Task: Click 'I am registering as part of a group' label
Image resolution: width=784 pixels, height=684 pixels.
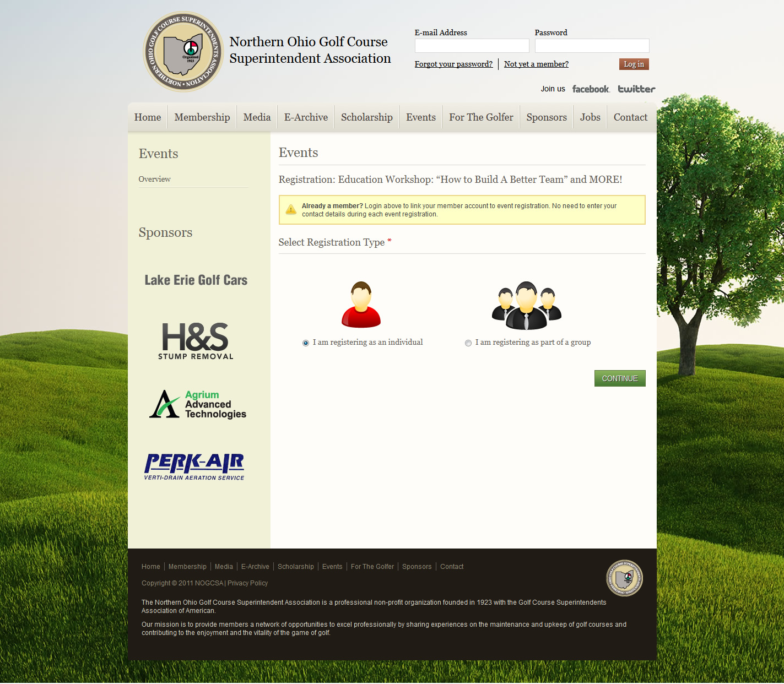Action: tap(533, 343)
